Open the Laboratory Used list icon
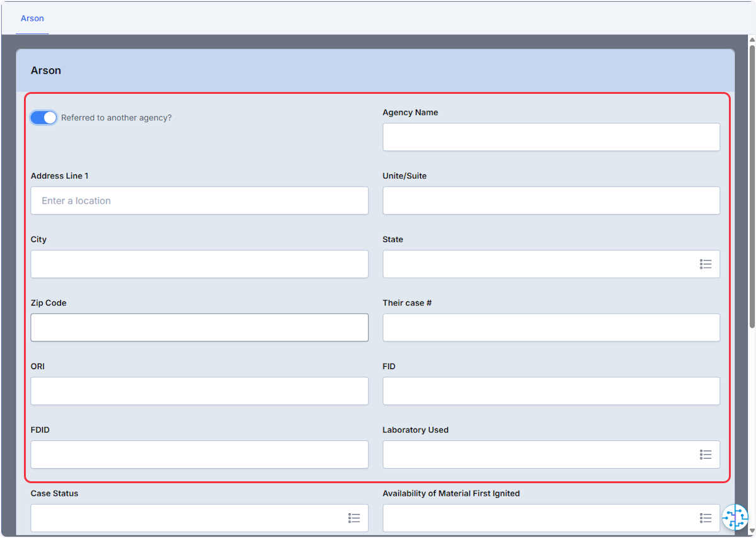The image size is (756, 538). click(x=706, y=454)
